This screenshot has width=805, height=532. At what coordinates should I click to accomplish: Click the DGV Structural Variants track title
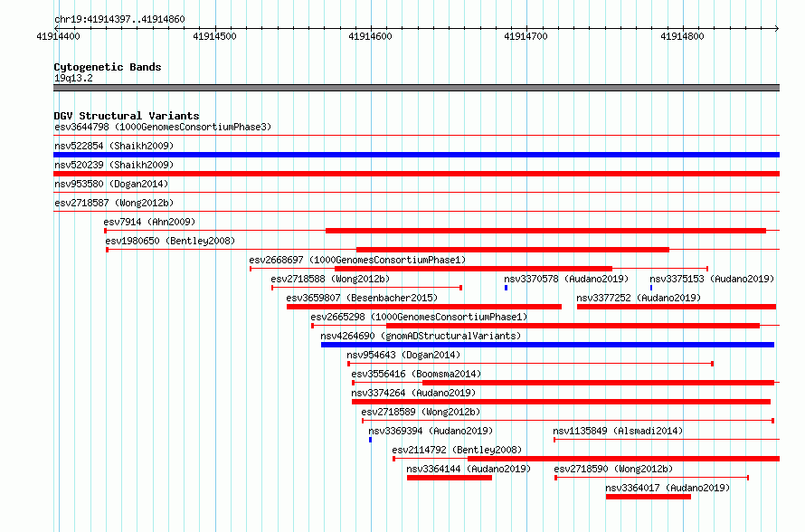coord(127,116)
